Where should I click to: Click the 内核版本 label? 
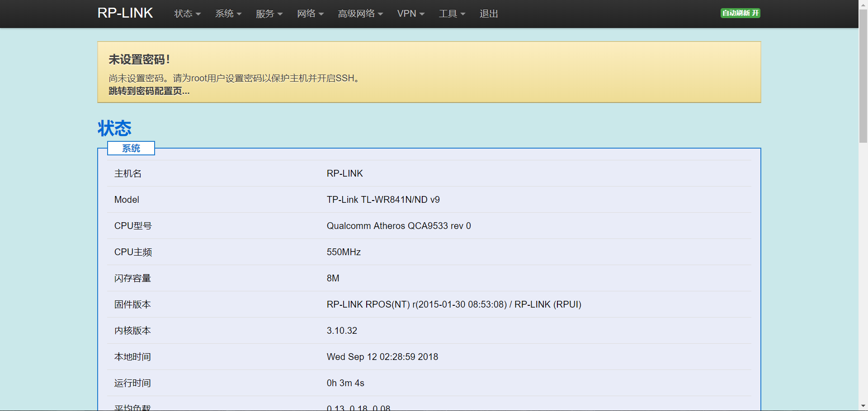(x=132, y=331)
